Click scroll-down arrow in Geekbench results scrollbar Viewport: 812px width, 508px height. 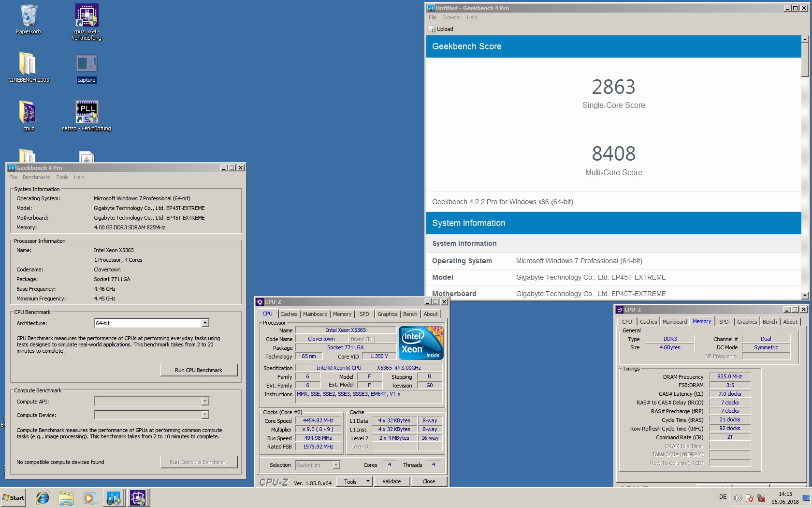pyautogui.click(x=805, y=295)
